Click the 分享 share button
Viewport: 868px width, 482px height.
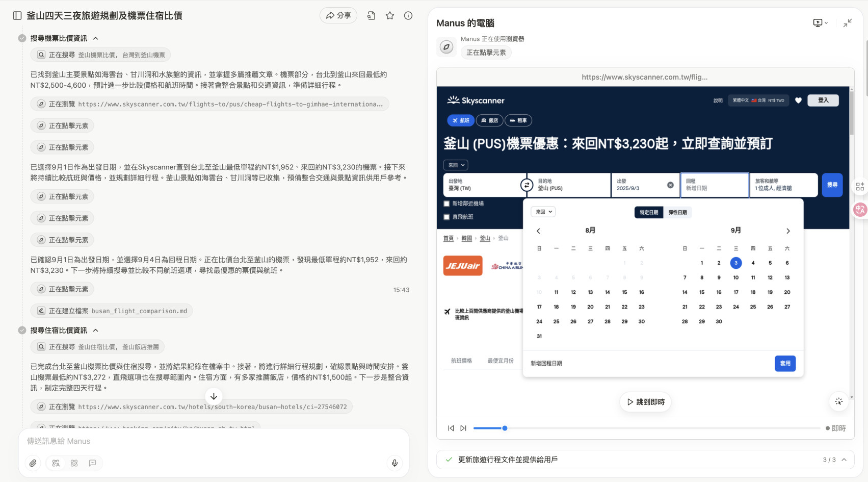tap(338, 15)
